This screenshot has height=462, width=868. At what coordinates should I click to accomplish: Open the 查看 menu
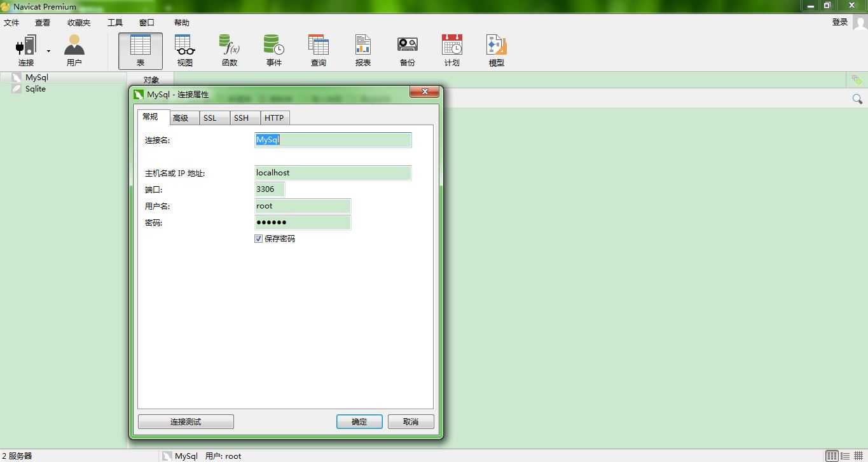coord(43,22)
